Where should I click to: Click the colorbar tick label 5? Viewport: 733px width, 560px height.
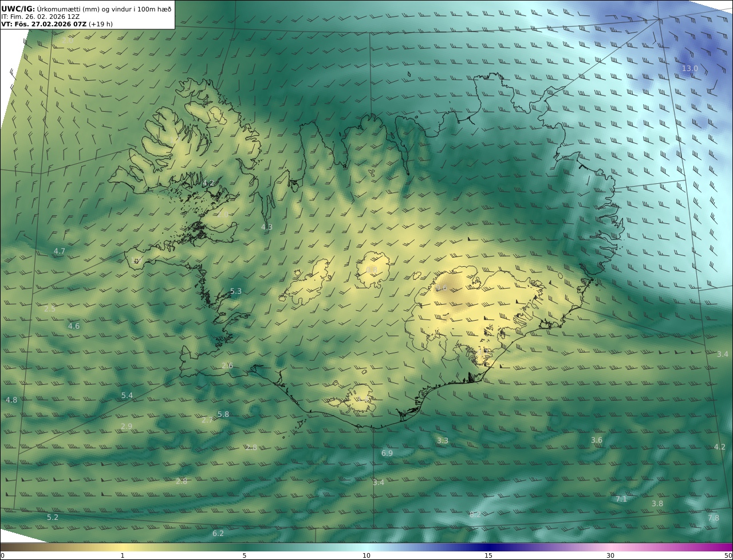(x=245, y=555)
